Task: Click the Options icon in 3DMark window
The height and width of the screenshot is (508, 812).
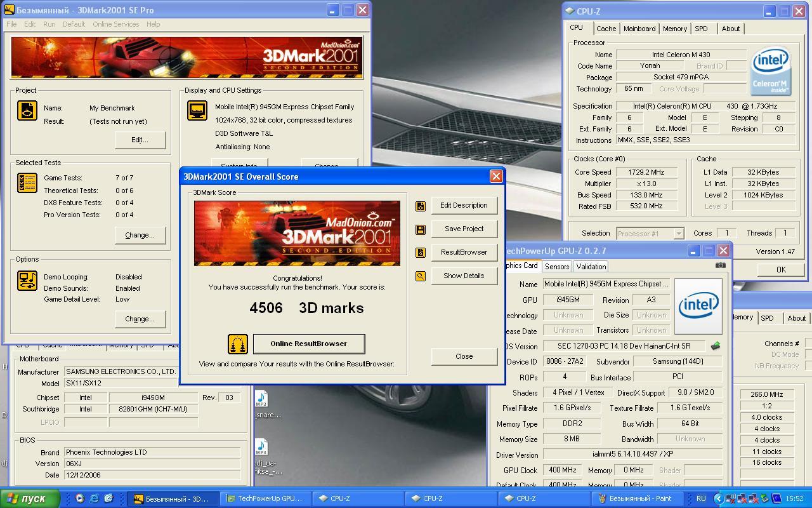Action: point(27,280)
